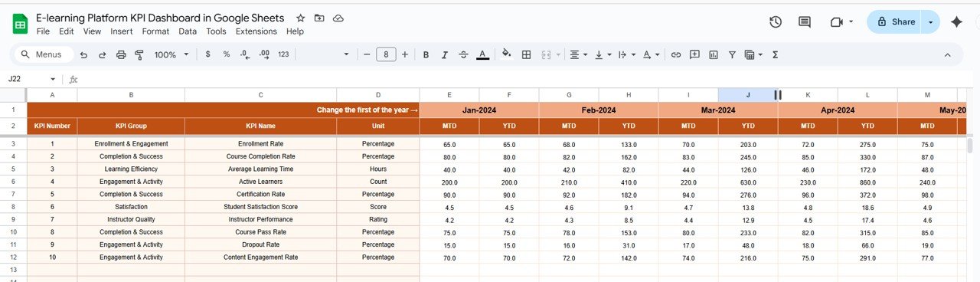Click the document title text
The width and height of the screenshot is (980, 282).
160,18
